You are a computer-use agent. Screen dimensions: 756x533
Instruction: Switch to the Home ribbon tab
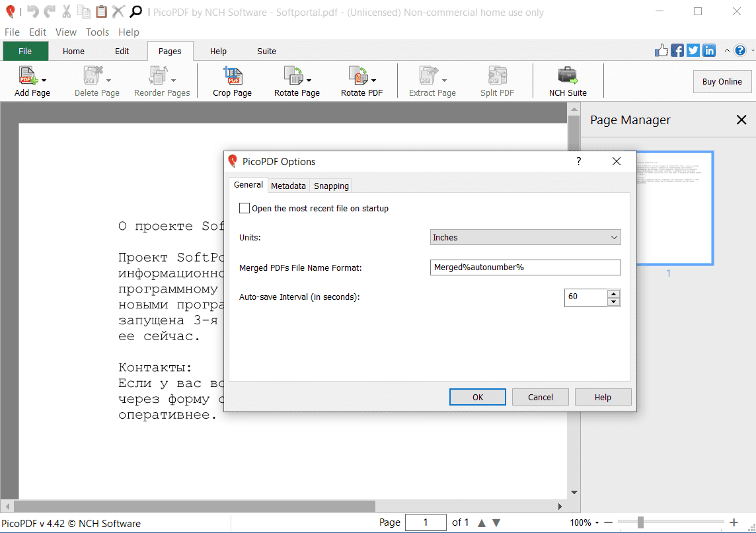(73, 51)
